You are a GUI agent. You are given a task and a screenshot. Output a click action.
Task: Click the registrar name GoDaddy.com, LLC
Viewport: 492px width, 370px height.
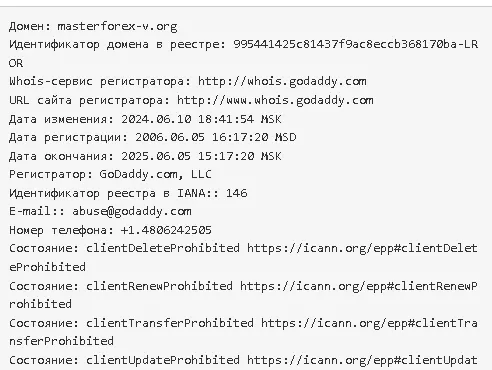(155, 174)
